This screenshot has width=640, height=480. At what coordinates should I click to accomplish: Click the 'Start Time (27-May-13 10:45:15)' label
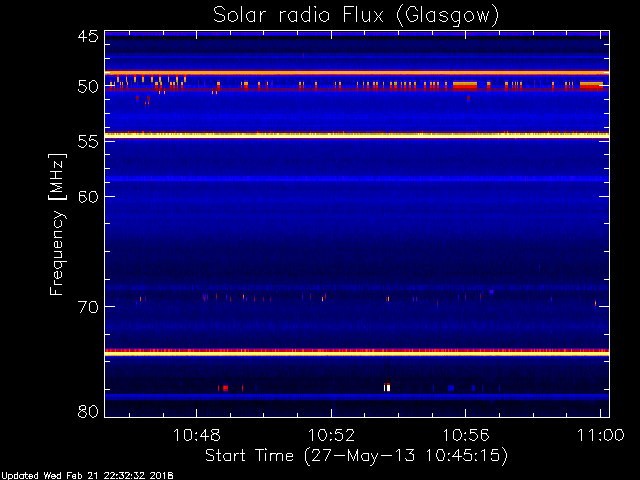356,456
